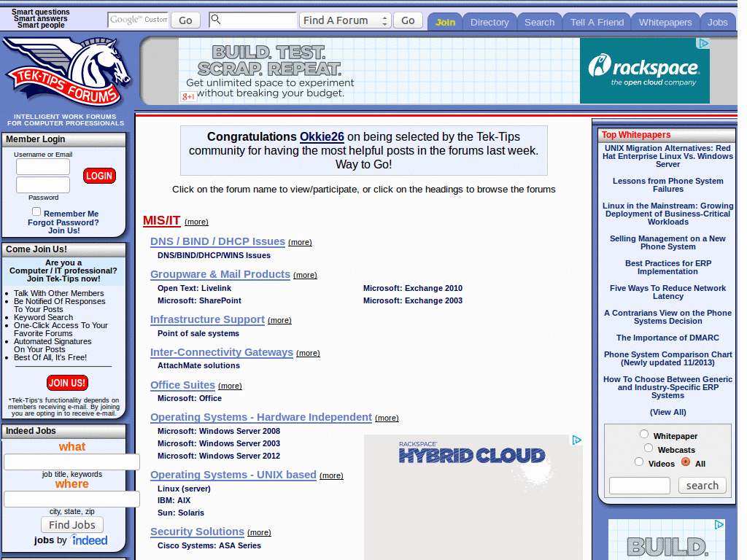Click AdChoices icon on lower right BUILD ad

point(719,524)
